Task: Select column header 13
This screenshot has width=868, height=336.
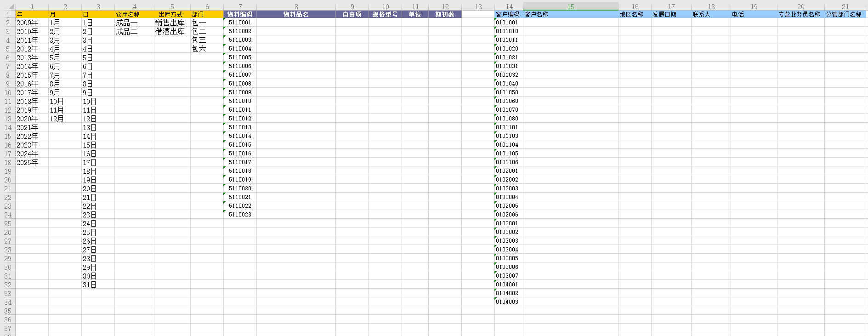Action: point(478,6)
